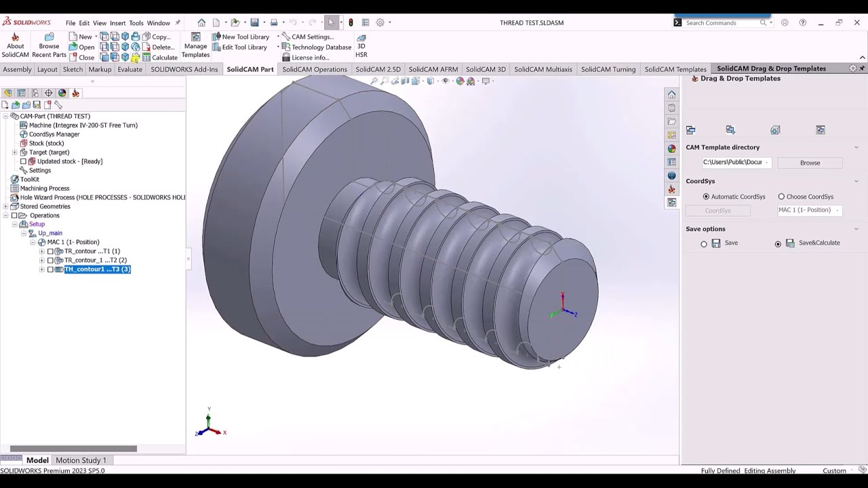This screenshot has height=488, width=868.
Task: Open About SolidCAM
Action: tap(15, 46)
